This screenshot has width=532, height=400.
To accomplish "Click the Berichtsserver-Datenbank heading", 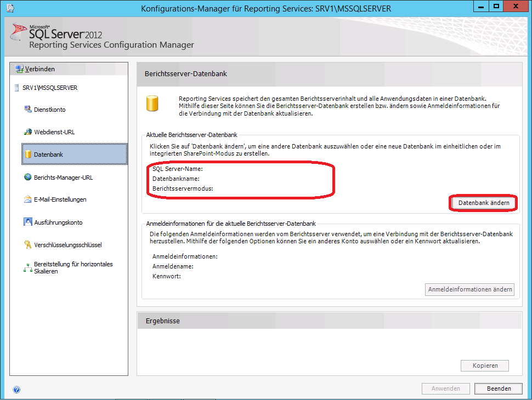I will (x=185, y=73).
